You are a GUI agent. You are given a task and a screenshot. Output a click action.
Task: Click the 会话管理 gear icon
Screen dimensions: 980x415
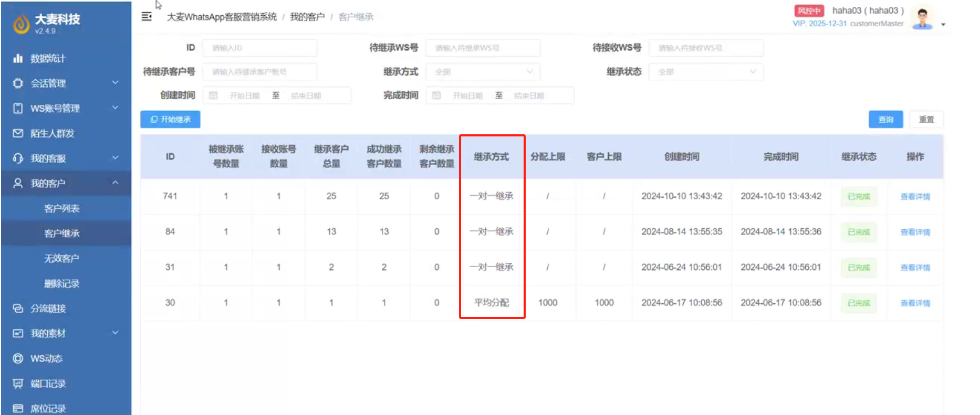[18, 83]
